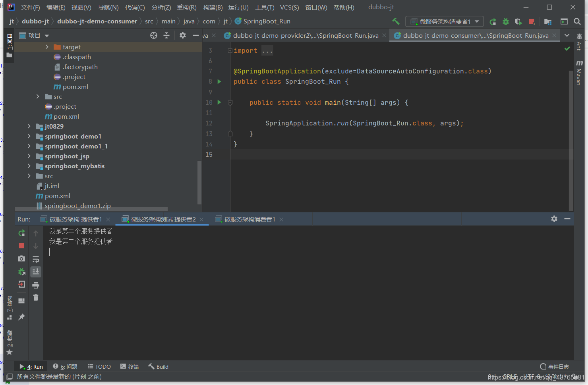Toggle the Z: 结构 structure side panel
The image size is (588, 385).
(10, 308)
